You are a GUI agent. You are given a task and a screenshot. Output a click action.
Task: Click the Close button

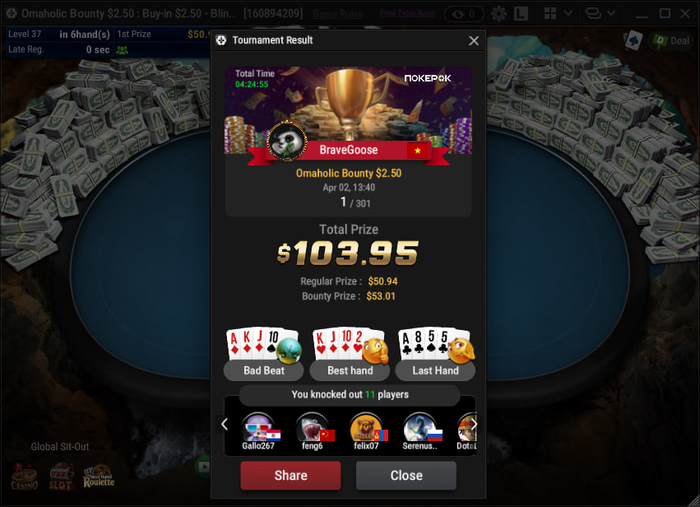[x=406, y=475]
